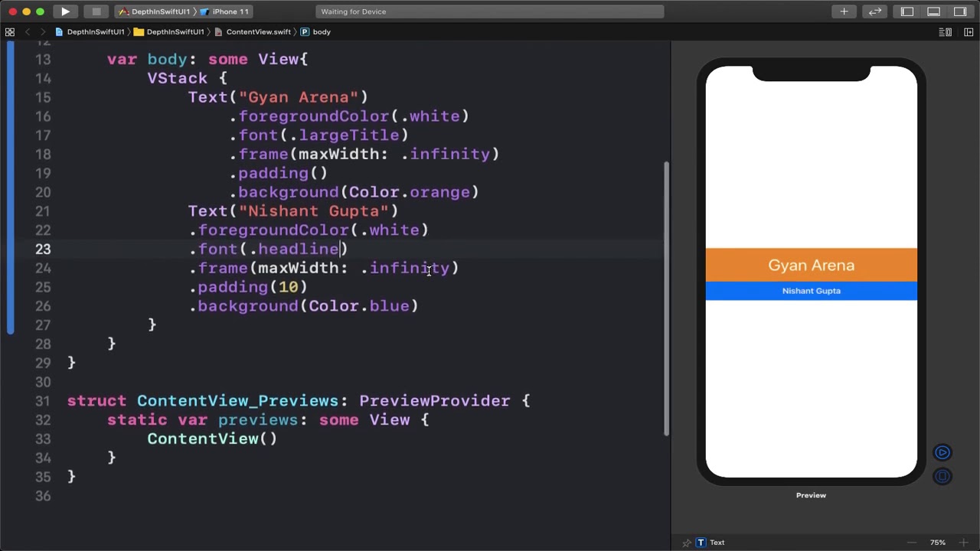Open the related items grid menu
Image resolution: width=980 pixels, height=551 pixels.
coord(9,32)
